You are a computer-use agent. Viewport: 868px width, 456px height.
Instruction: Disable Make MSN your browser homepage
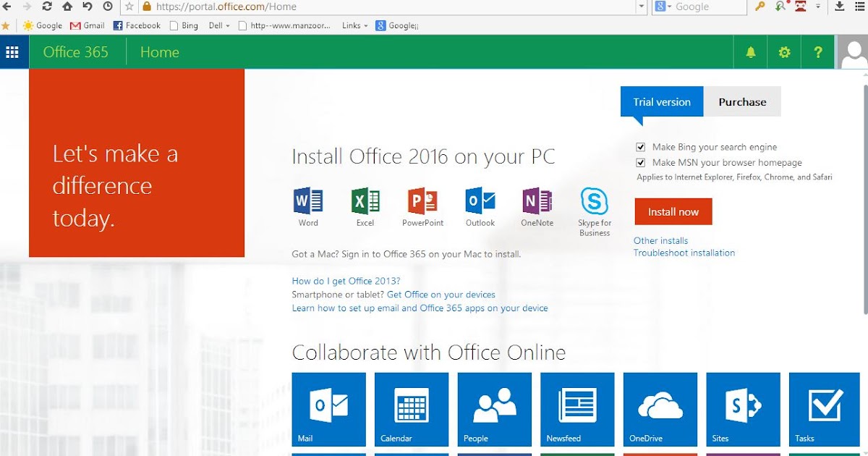[x=640, y=162]
